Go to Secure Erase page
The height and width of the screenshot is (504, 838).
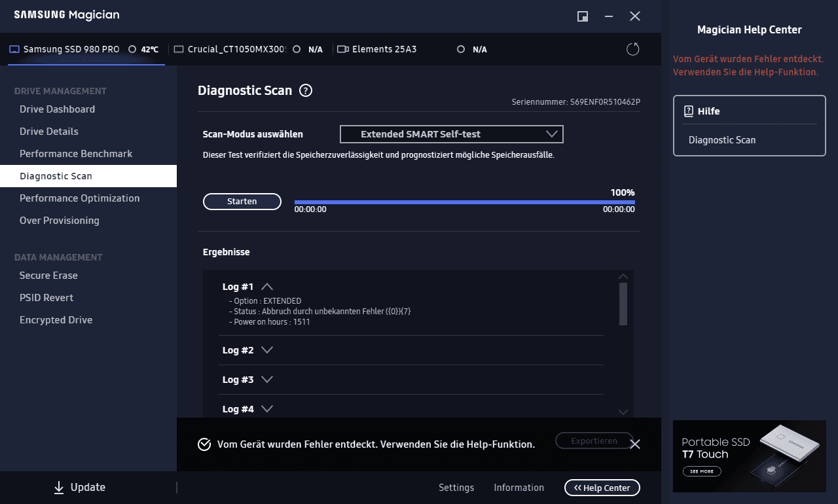(48, 276)
